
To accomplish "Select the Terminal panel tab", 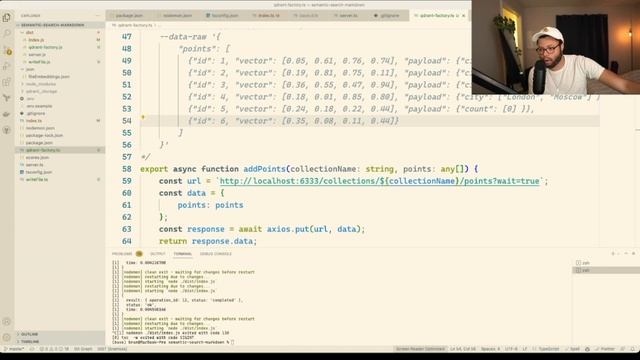I will (x=182, y=254).
